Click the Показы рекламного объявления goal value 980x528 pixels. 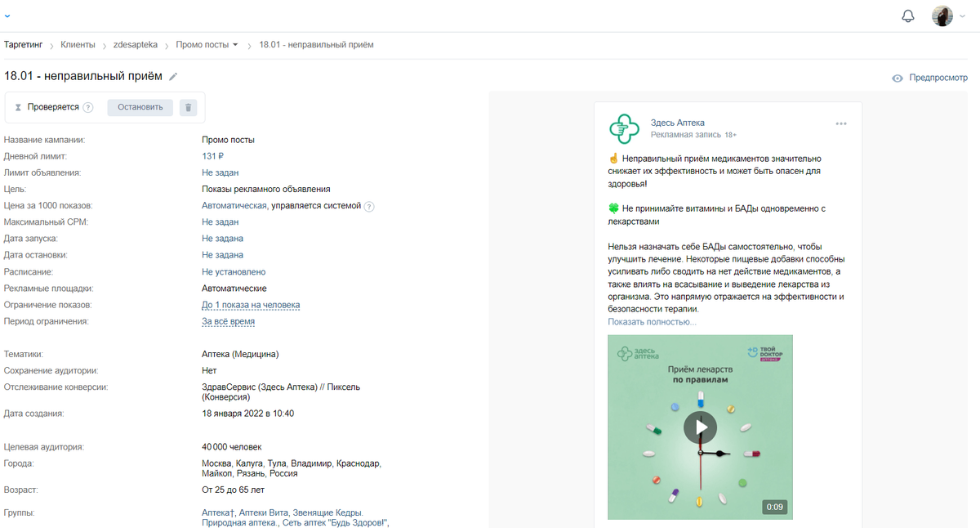pyautogui.click(x=266, y=189)
